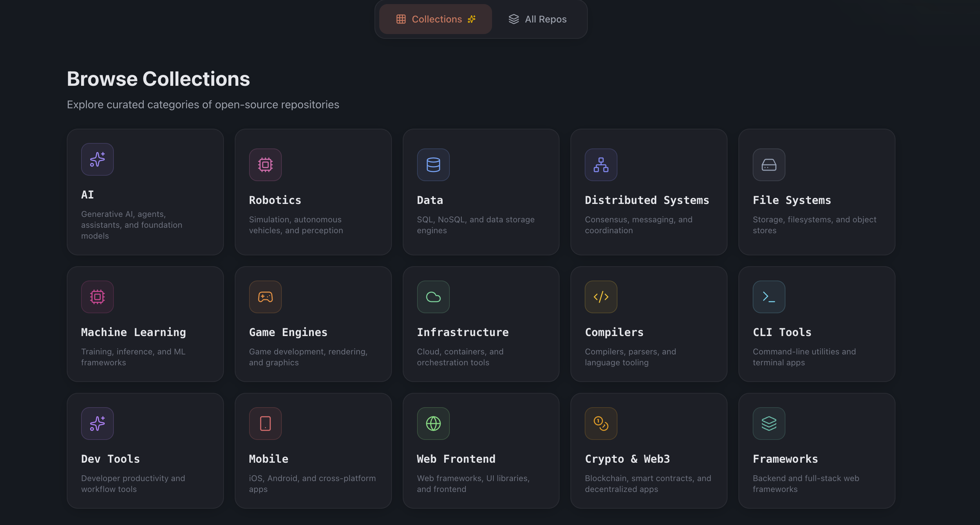Click the Crypto & Web3 coins icon
This screenshot has width=980, height=525.
pos(601,423)
